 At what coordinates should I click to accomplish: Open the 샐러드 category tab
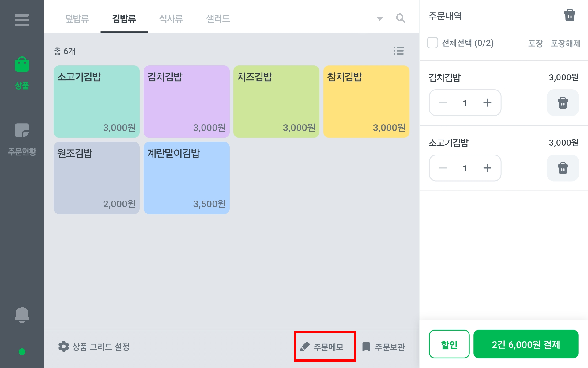pyautogui.click(x=218, y=19)
